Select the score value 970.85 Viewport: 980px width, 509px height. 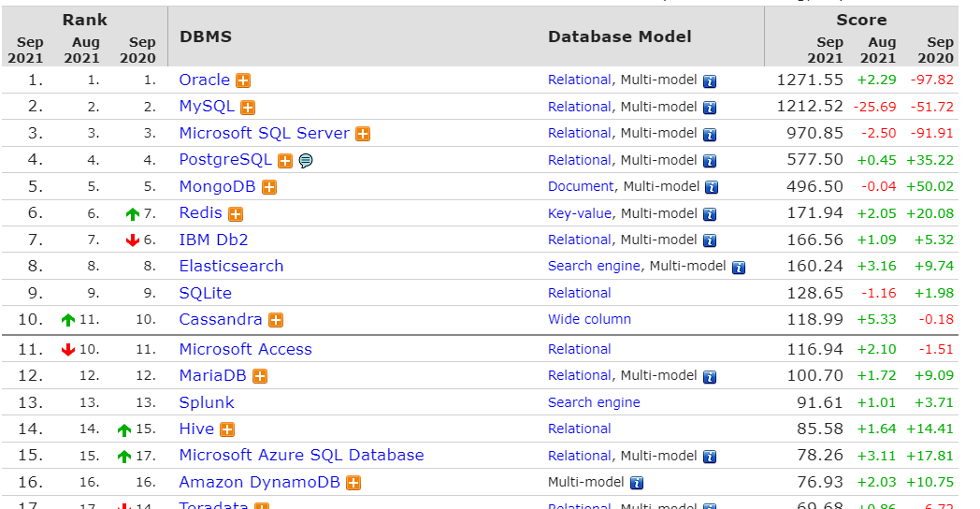tap(815, 133)
